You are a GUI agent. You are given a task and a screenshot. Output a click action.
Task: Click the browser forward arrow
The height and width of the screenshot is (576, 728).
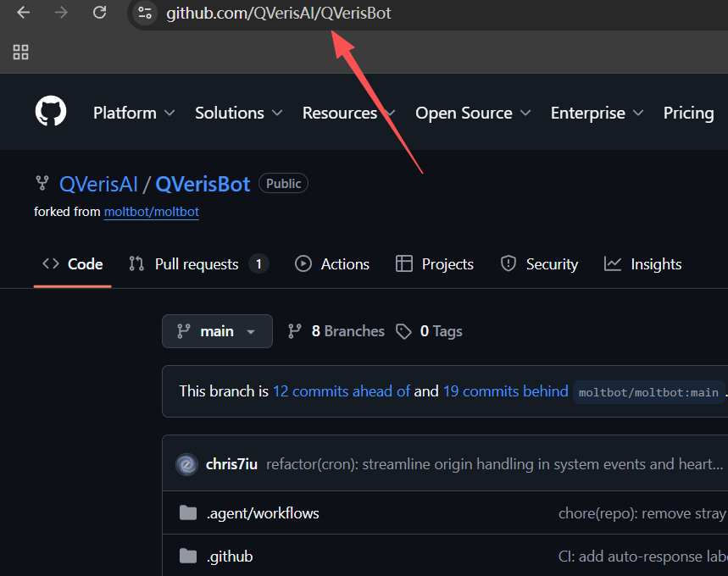61,13
